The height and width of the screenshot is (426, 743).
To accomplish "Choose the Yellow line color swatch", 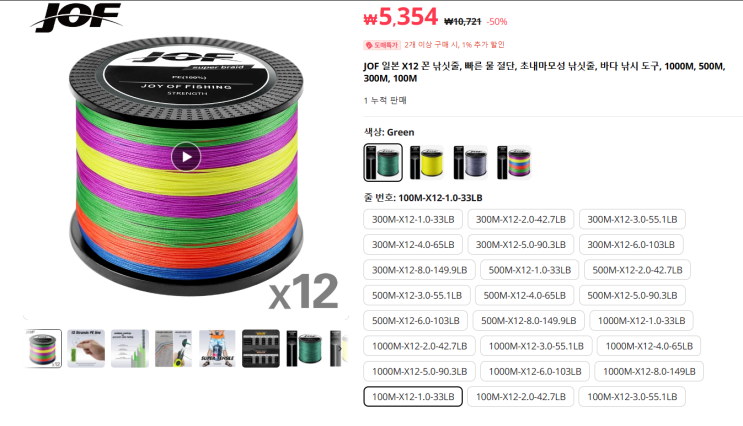I will [x=426, y=163].
